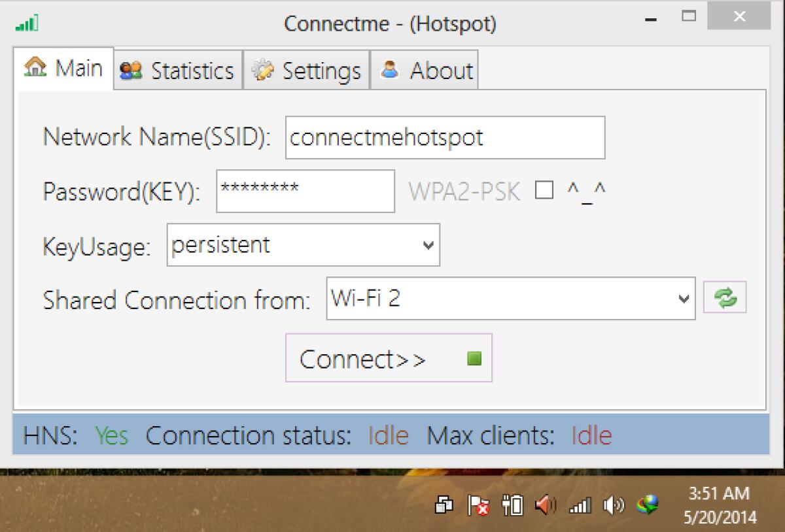Click the Yes status text next to HNS
The width and height of the screenshot is (785, 532).
pyautogui.click(x=111, y=435)
